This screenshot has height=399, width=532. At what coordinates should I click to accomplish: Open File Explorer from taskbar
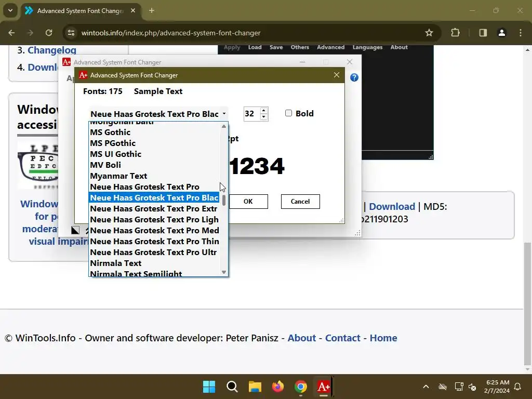click(x=255, y=387)
